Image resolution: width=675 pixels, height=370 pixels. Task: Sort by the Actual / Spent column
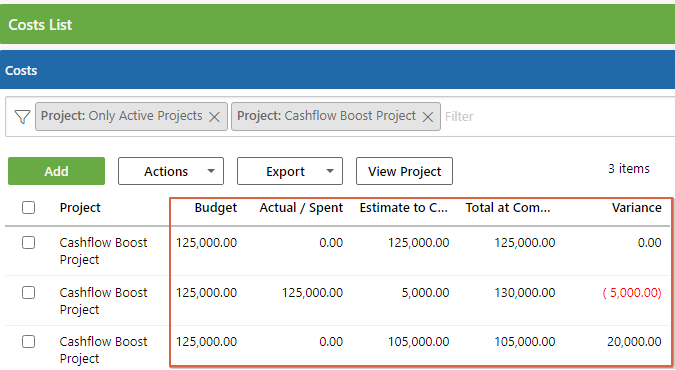(x=301, y=208)
